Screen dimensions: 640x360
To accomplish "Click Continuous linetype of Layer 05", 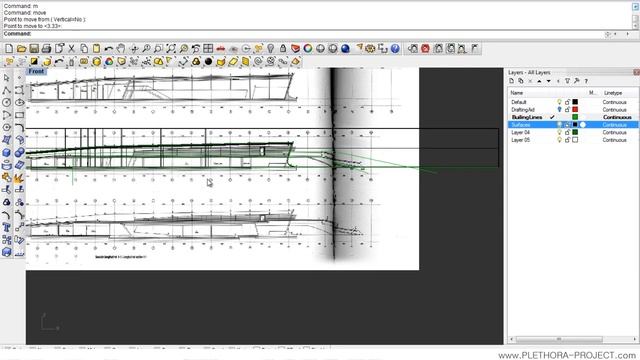I will (x=614, y=140).
